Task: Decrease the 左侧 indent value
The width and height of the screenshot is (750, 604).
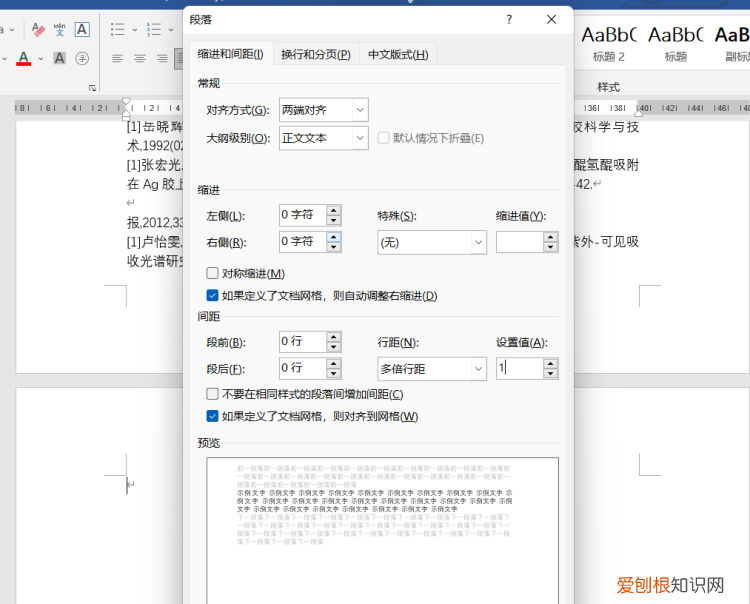Action: (x=334, y=220)
